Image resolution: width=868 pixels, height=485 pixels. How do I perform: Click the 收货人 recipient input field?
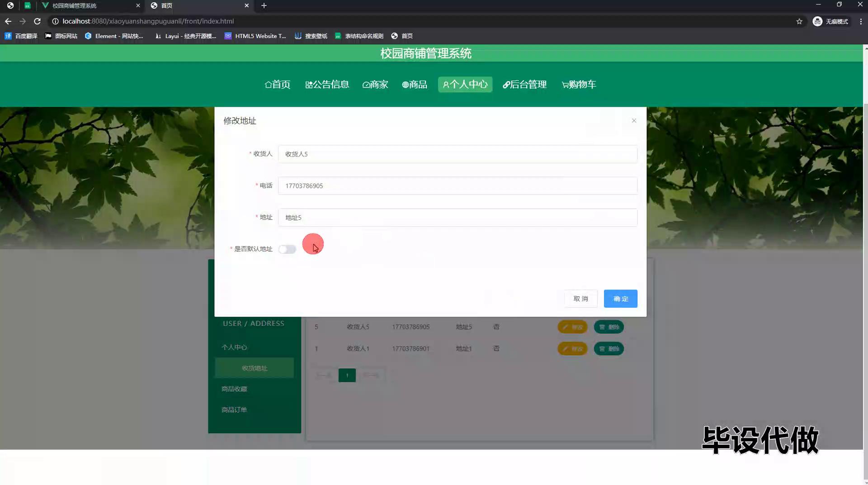click(x=457, y=154)
